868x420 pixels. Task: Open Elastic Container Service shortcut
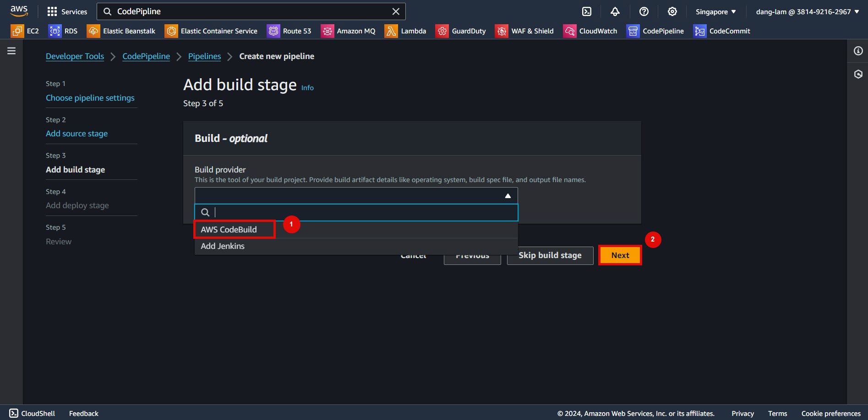coord(211,31)
